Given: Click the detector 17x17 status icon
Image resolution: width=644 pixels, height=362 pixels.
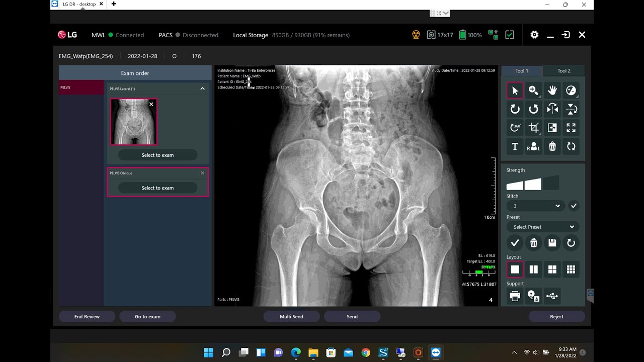Looking at the screenshot, I should [x=440, y=35].
